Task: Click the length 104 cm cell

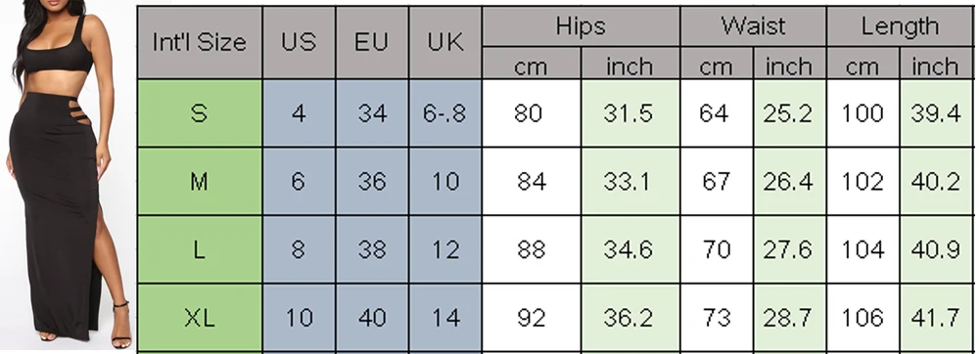Action: click(863, 249)
